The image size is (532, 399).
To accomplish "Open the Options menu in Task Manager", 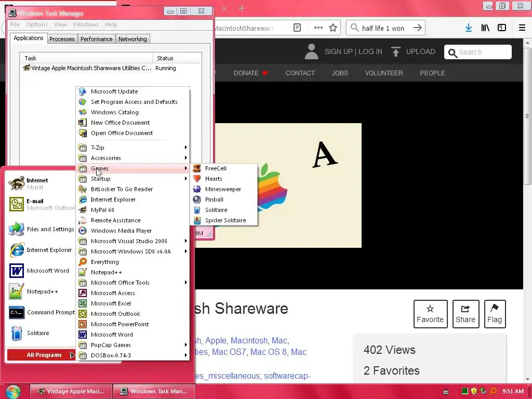I will (x=37, y=24).
